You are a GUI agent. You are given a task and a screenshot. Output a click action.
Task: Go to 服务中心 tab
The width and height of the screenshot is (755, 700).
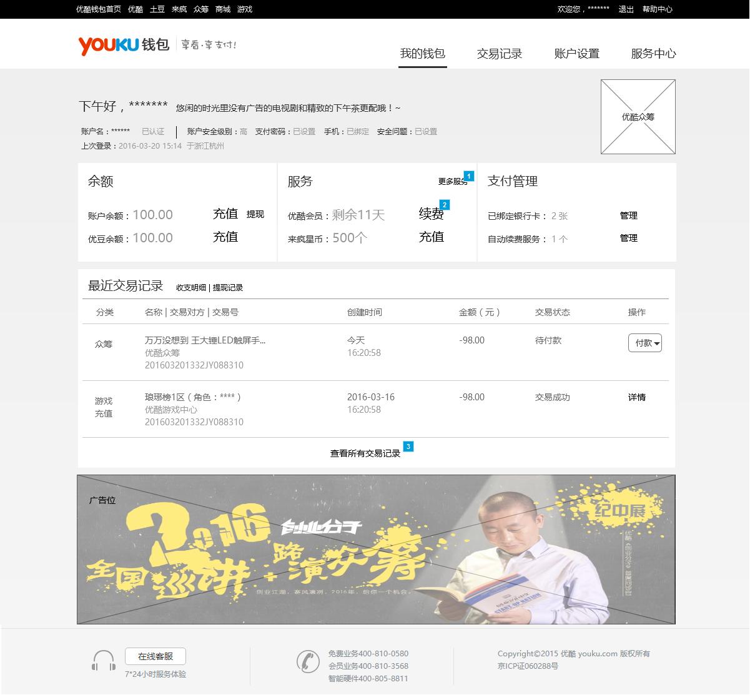click(x=653, y=54)
